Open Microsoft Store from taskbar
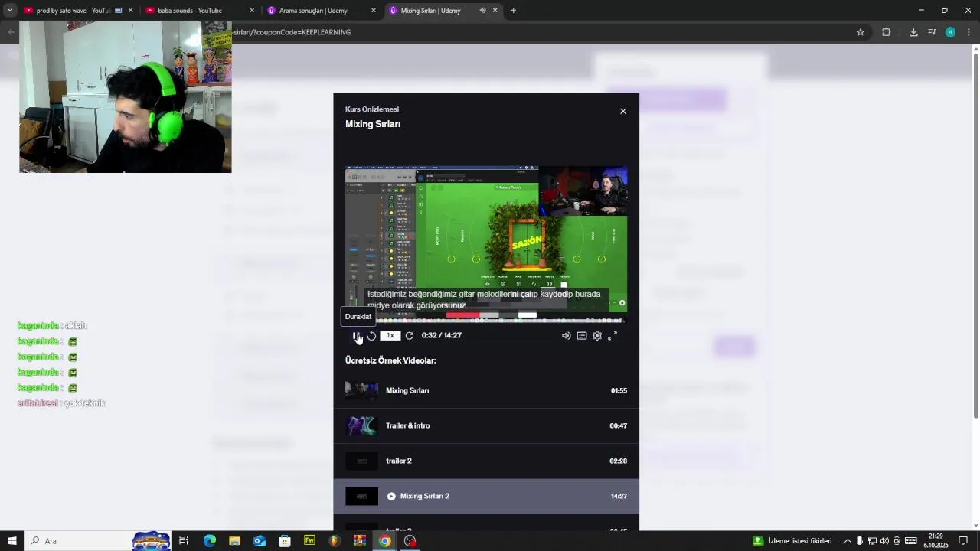980x551 pixels. pos(285,541)
